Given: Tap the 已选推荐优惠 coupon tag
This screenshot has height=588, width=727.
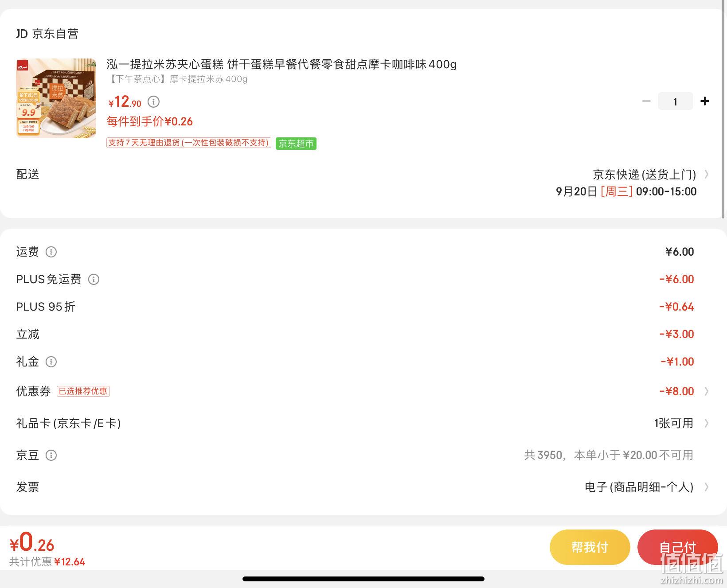Looking at the screenshot, I should tap(83, 391).
